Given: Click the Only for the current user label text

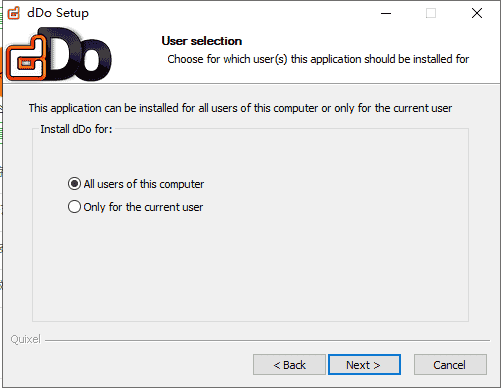Looking at the screenshot, I should 143,207.
